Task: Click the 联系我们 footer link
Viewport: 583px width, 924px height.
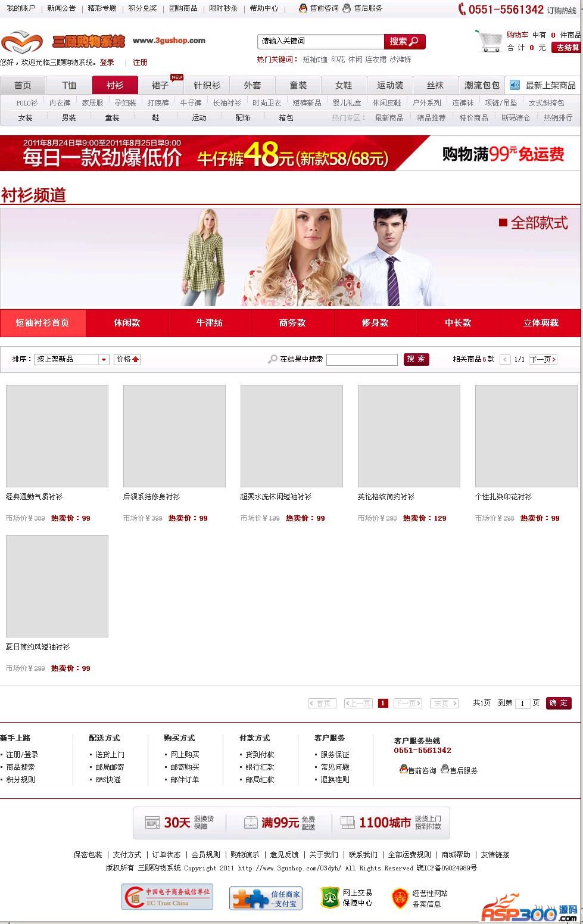Action: pos(363,855)
